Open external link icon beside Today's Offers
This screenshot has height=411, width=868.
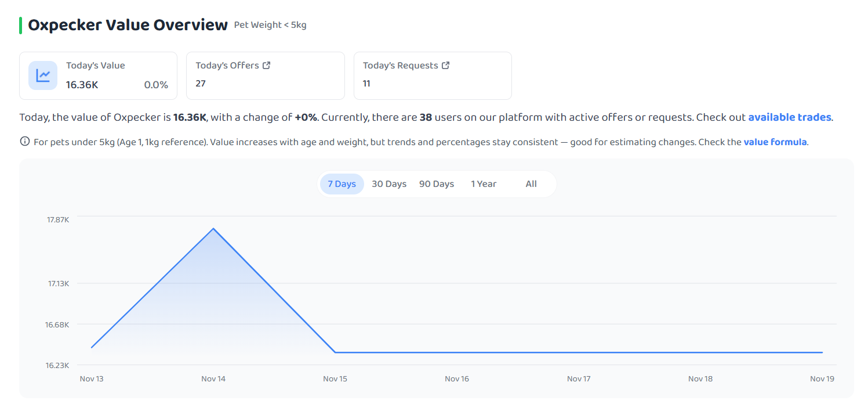pos(267,66)
